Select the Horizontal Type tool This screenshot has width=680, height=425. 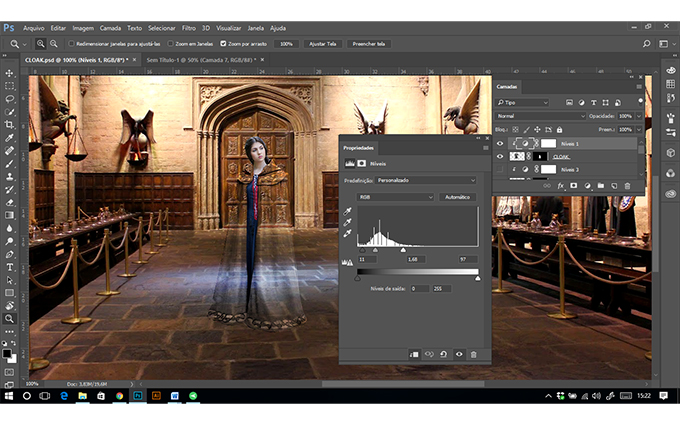(x=9, y=267)
